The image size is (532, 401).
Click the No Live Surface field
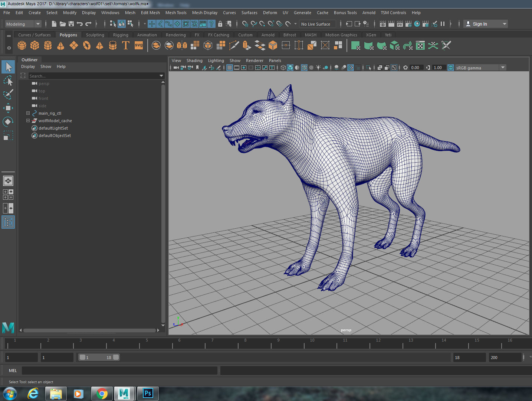[x=317, y=24]
